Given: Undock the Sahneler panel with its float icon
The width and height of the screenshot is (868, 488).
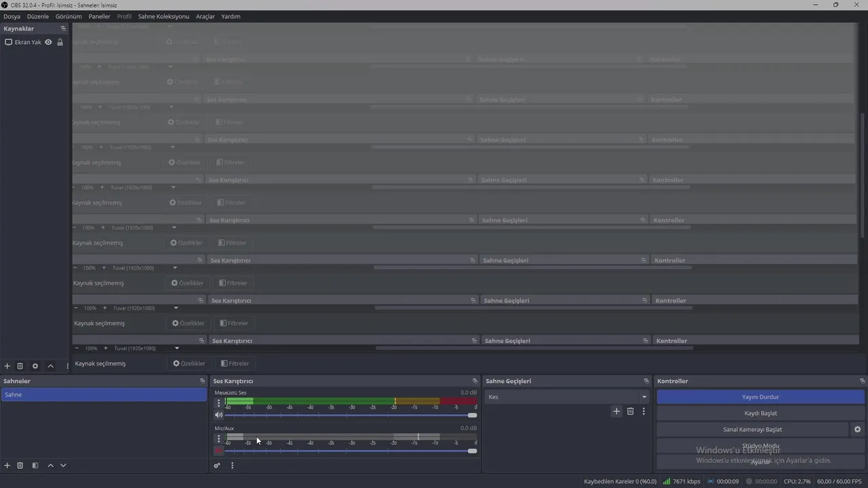Looking at the screenshot, I should click(202, 381).
